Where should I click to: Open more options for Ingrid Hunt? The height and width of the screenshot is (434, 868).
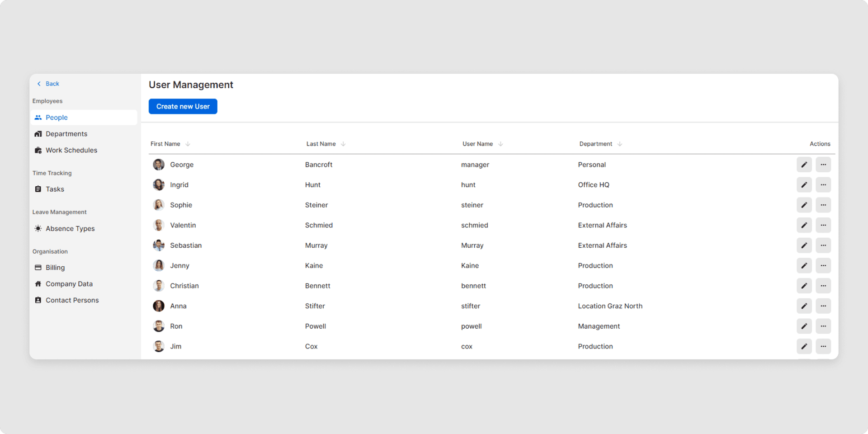[x=823, y=185]
